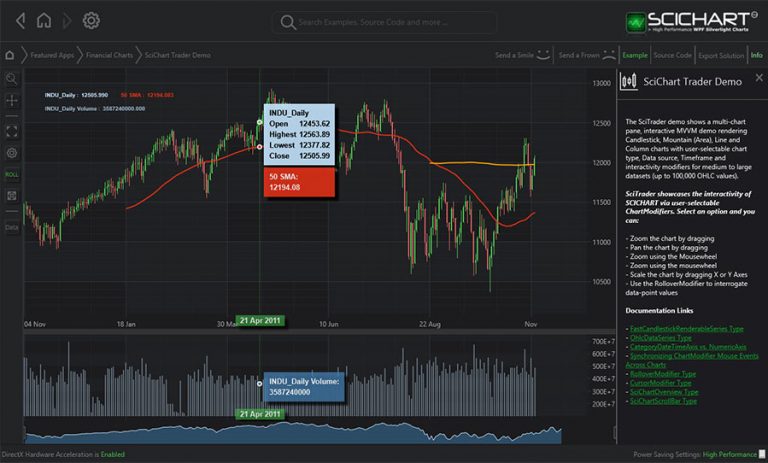Click the red 50 SMA tooltip
This screenshot has width=768, height=463.
(x=299, y=182)
